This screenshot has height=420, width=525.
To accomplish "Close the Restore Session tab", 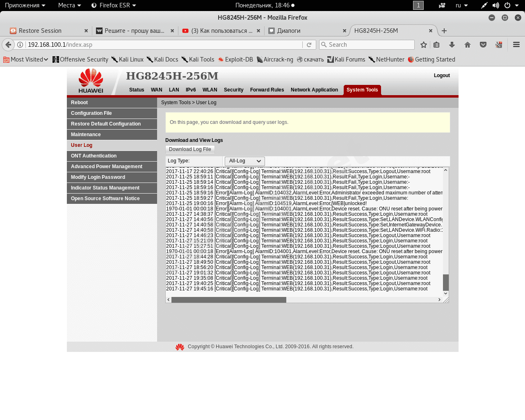I will coord(86,31).
